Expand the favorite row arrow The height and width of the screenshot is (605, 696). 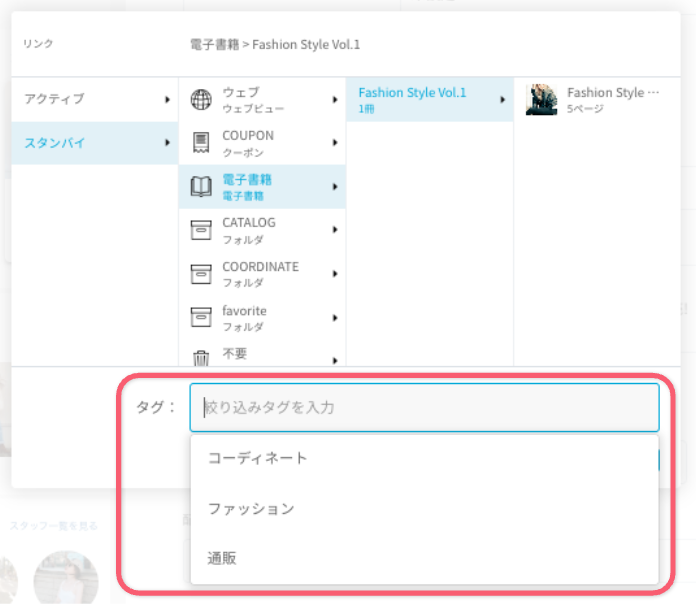point(335,317)
